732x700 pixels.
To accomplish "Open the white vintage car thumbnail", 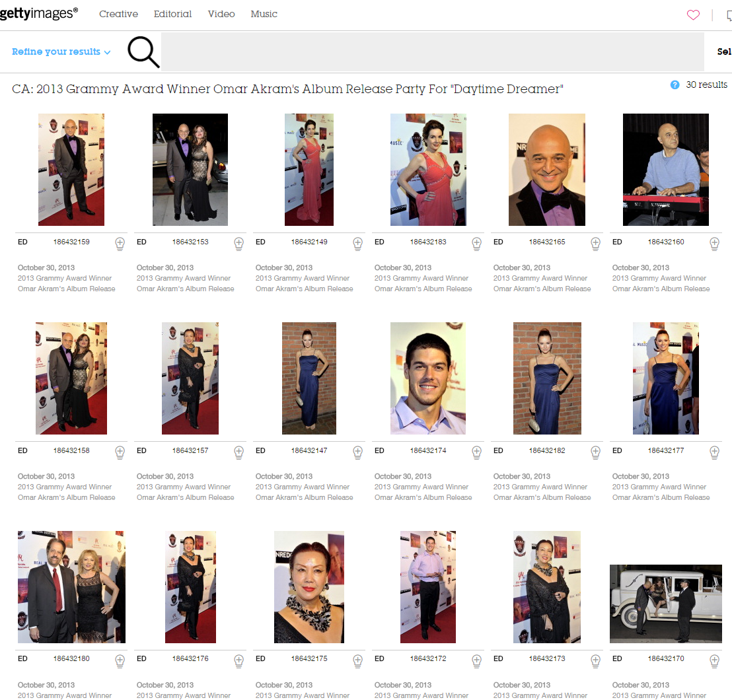I will [x=665, y=604].
